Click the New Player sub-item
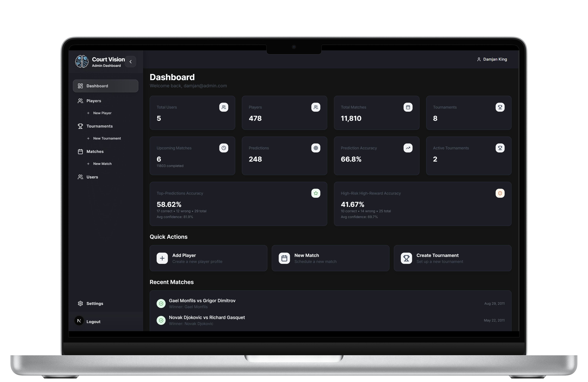This screenshot has width=588, height=382. coord(102,113)
